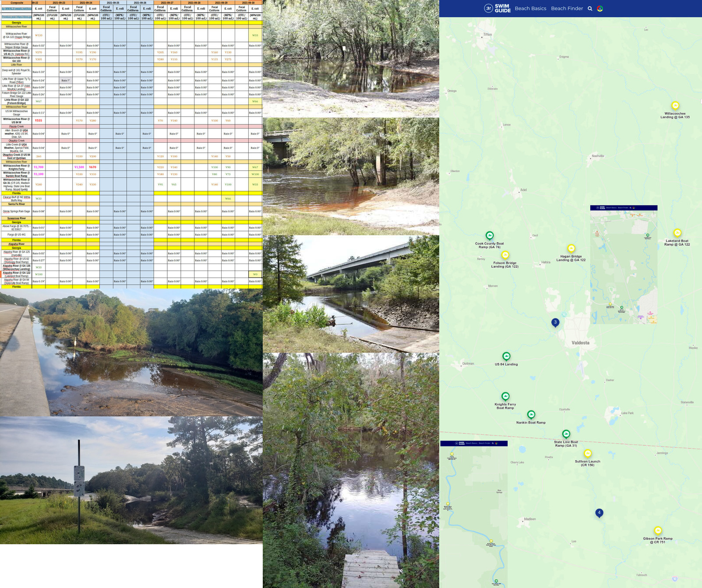
Task: Select the W0 cell in Lakeland Boat Ramp row
Action: pyautogui.click(x=255, y=275)
